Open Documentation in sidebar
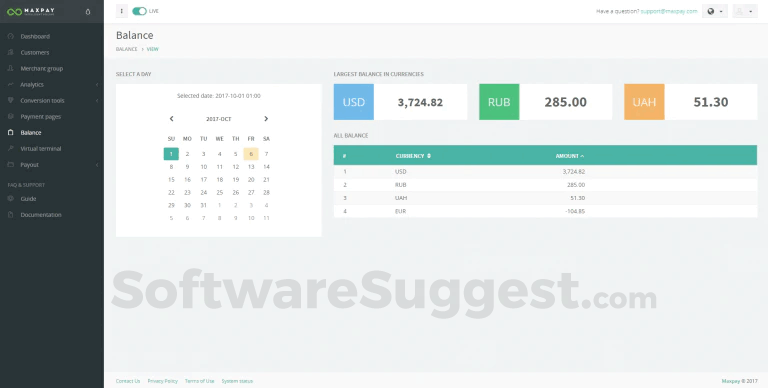Viewport: 768px width, 388px height. tap(41, 215)
